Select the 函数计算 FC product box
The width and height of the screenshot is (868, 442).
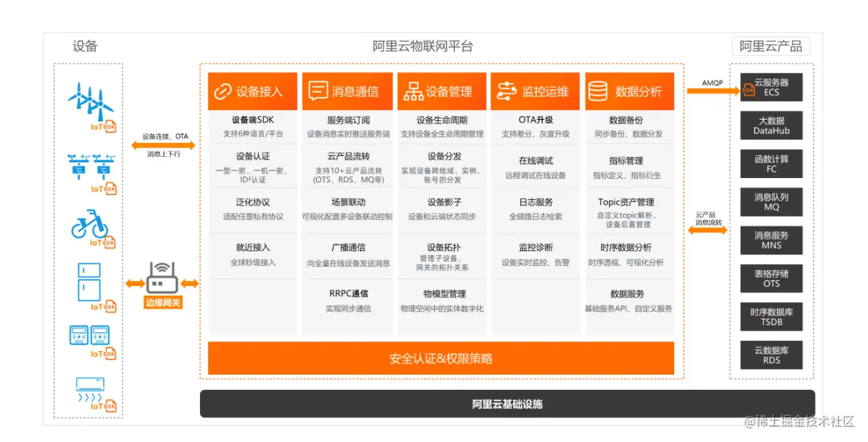[771, 164]
